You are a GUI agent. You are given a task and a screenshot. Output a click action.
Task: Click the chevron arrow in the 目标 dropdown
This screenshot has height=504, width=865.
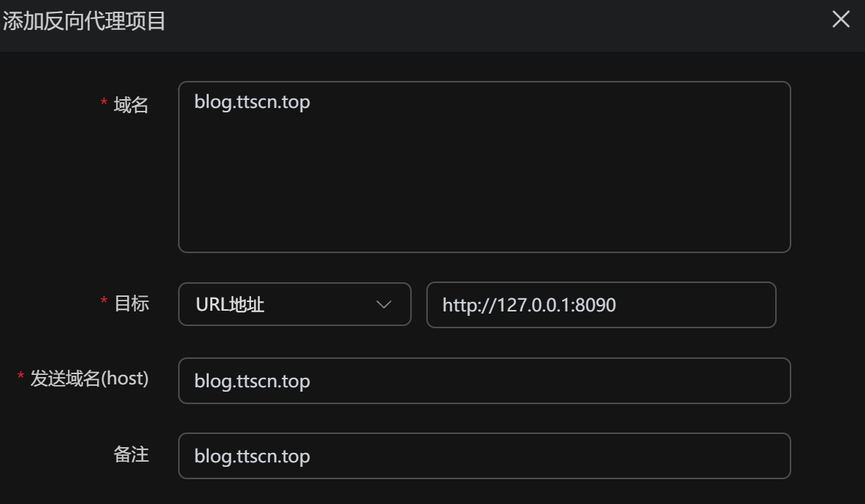384,304
